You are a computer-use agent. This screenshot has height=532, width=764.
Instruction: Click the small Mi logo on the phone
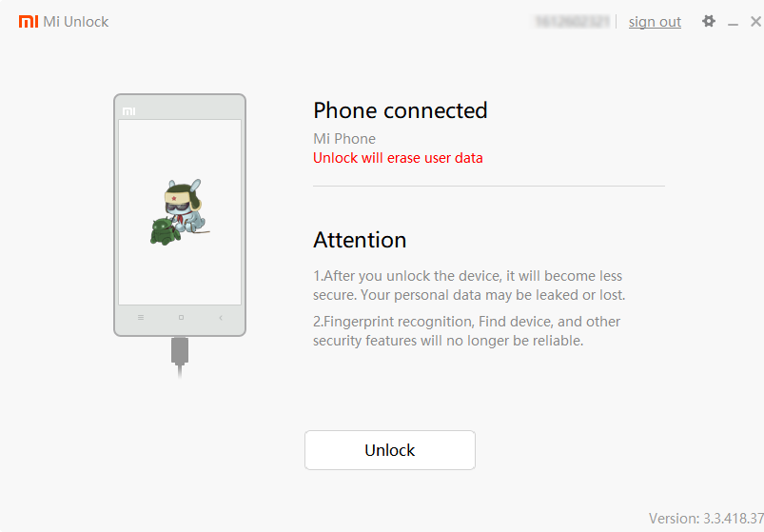click(128, 111)
